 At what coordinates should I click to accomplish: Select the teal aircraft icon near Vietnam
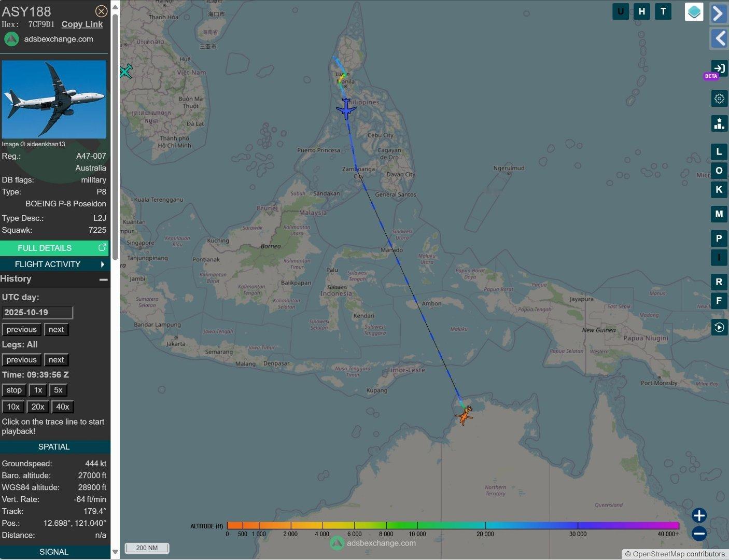click(126, 71)
